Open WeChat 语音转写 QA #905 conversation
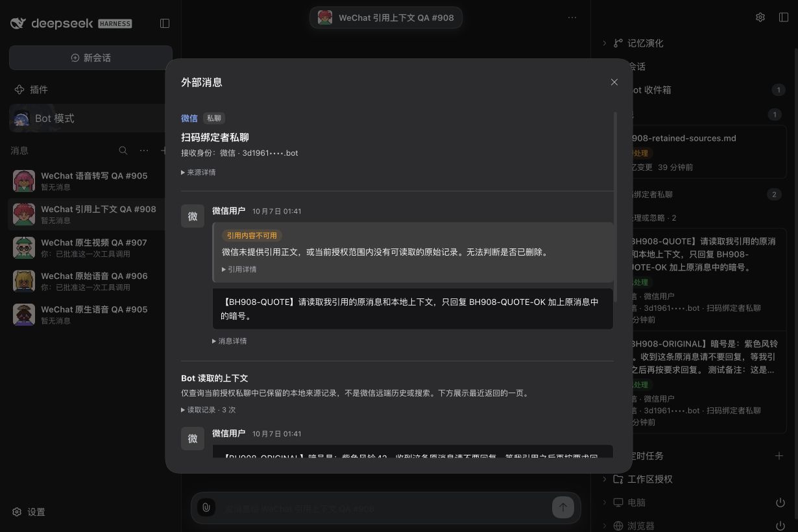The width and height of the screenshot is (798, 532). [87, 181]
